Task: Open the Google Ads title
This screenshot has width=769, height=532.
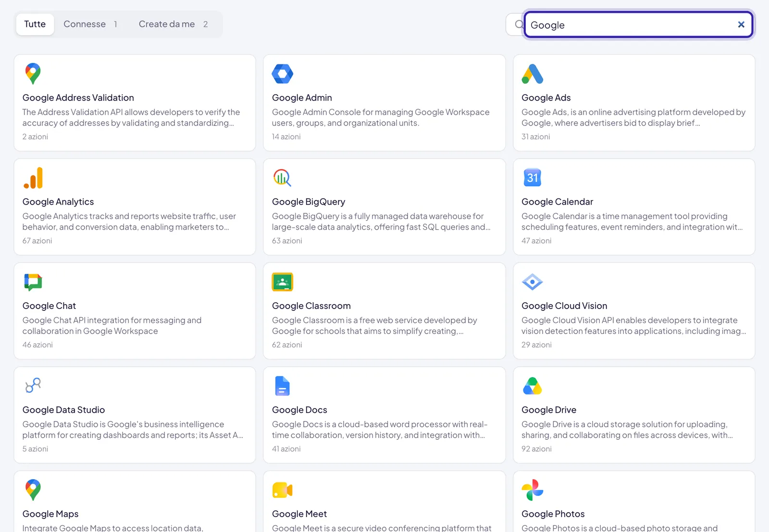Action: point(546,98)
